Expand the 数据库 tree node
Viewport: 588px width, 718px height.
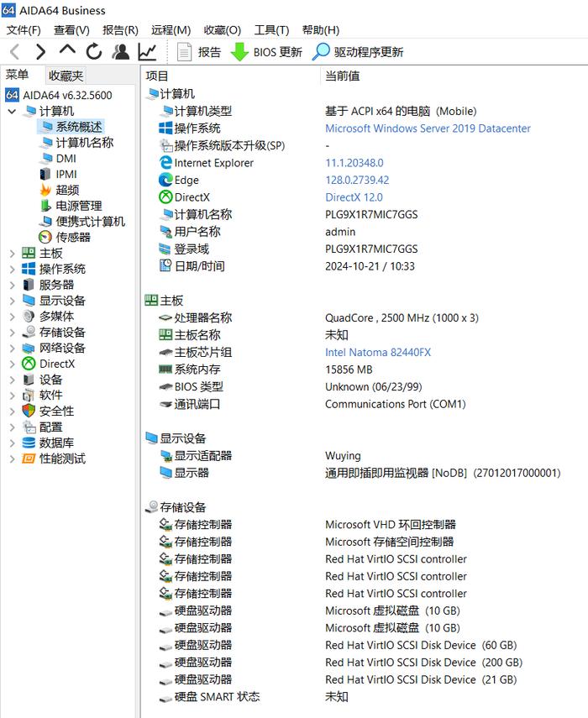pos(13,443)
